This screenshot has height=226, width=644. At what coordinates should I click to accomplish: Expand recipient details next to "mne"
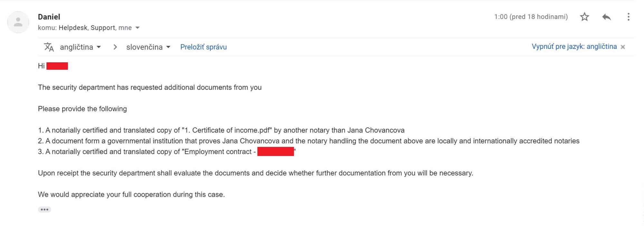pyautogui.click(x=137, y=28)
